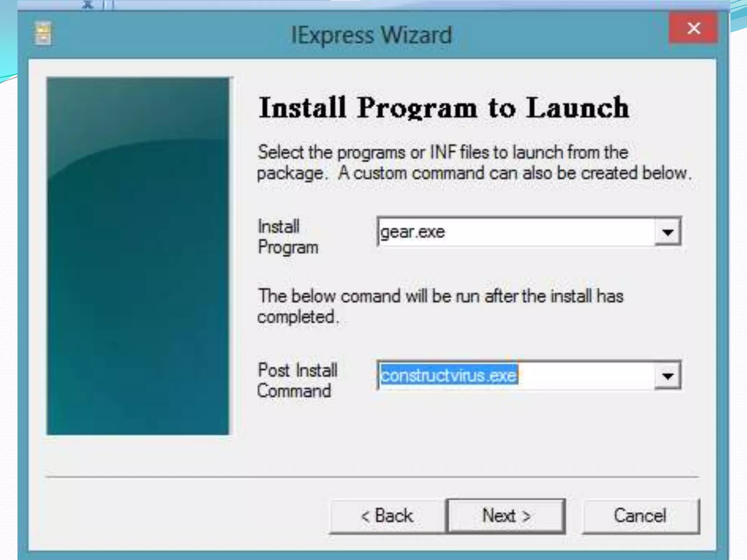Click the horizontal separator line above the buttons
This screenshot has width=747, height=560.
(372, 477)
